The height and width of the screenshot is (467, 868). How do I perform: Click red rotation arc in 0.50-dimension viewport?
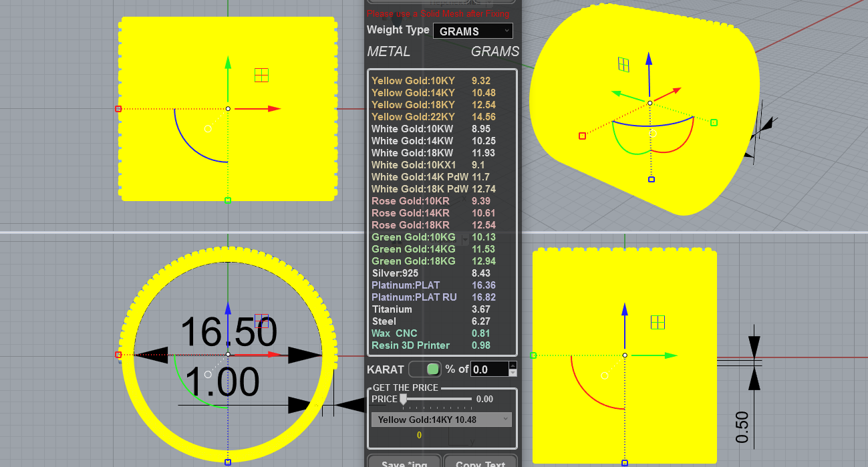pyautogui.click(x=585, y=393)
